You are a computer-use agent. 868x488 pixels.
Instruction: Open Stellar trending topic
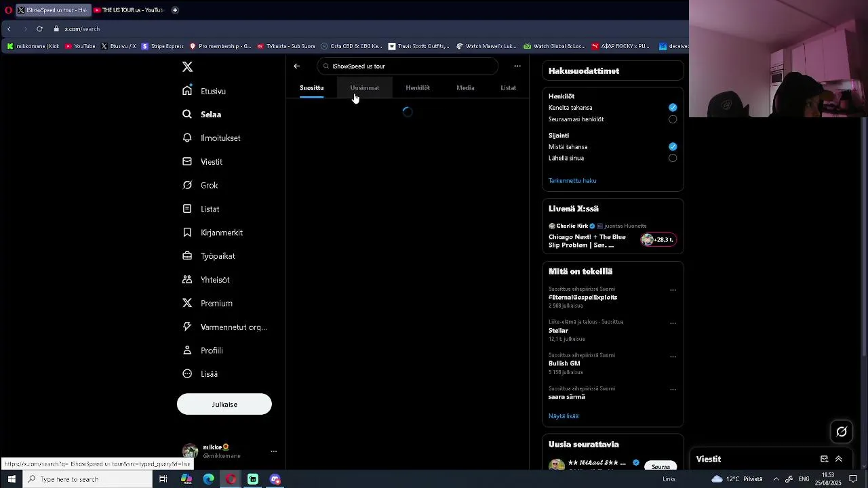[558, 331]
